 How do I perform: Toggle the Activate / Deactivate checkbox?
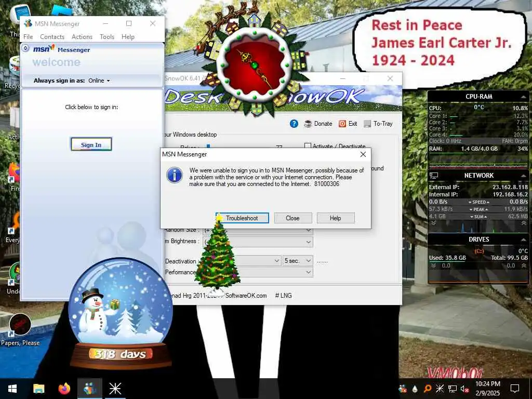point(308,146)
